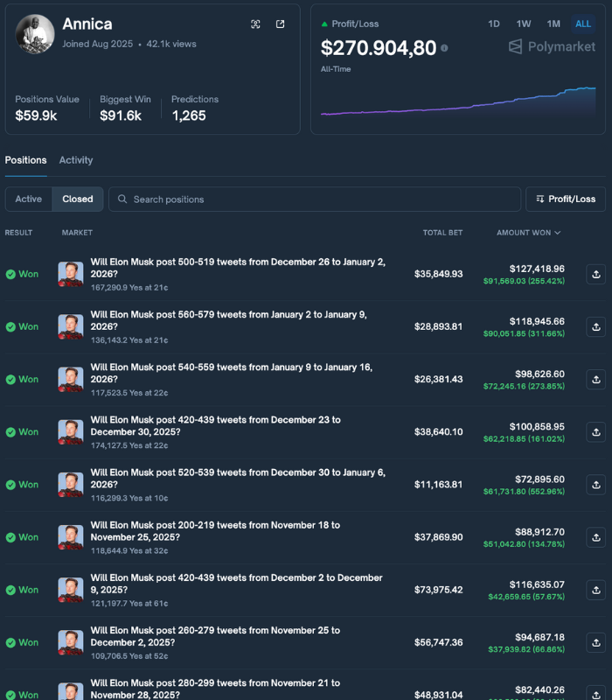The width and height of the screenshot is (612, 700).
Task: Click Won checkmark icon in 260-279 row
Action: [10, 643]
